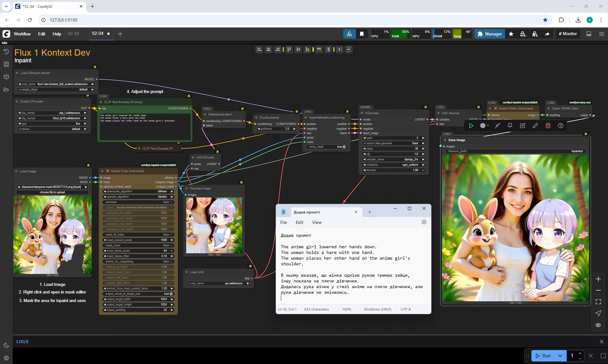Viewport: 608px width, 364px height.
Task: Open node help question mark icon
Action: 560,126
